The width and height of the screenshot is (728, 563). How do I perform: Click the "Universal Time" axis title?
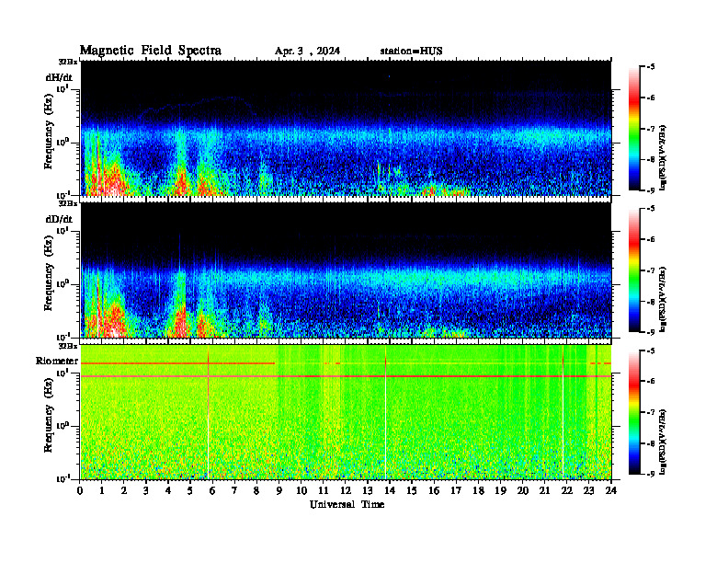coord(347,504)
